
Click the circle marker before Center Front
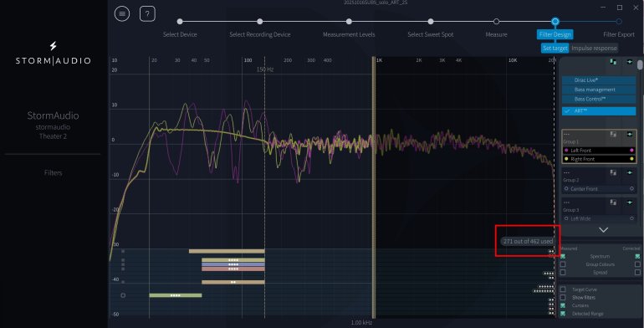[x=566, y=188]
